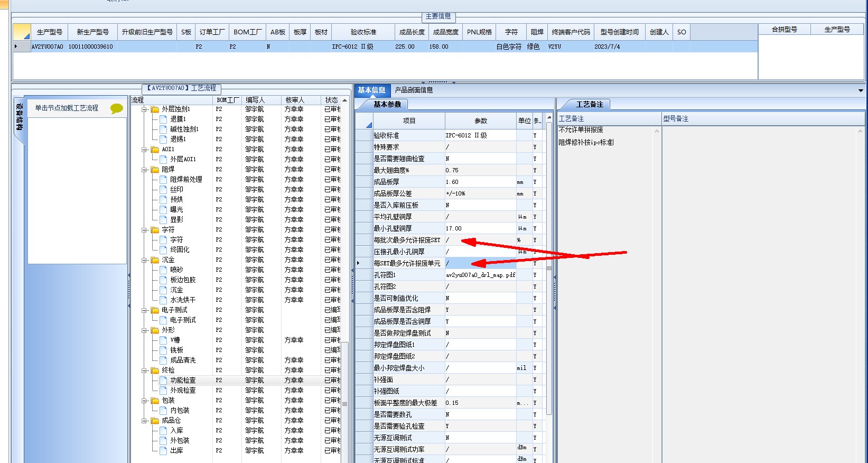Click document icon beside 退锡1
Viewport: 868px width, 463px height.
[163, 140]
